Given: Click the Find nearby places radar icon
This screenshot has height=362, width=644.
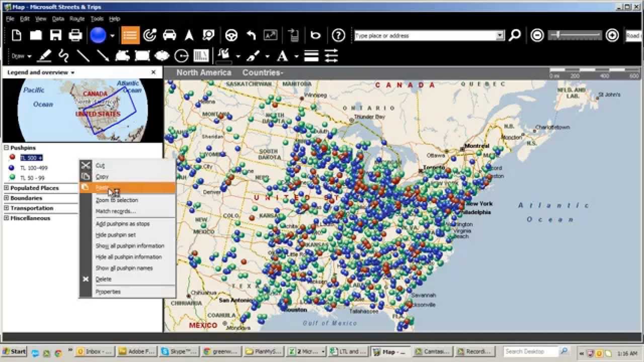Looking at the screenshot, I should click(150, 35).
